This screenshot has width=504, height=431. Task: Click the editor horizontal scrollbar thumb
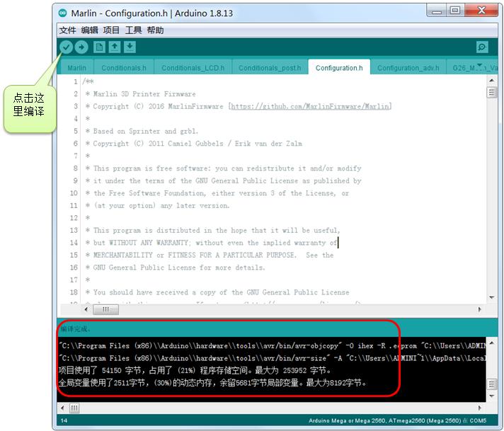(x=105, y=309)
